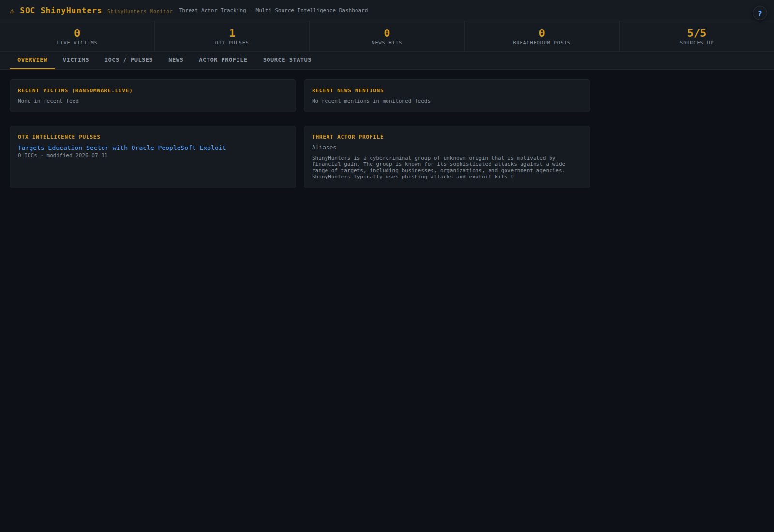
Task: Click the Breachforum Posts counter
Action: point(542,36)
